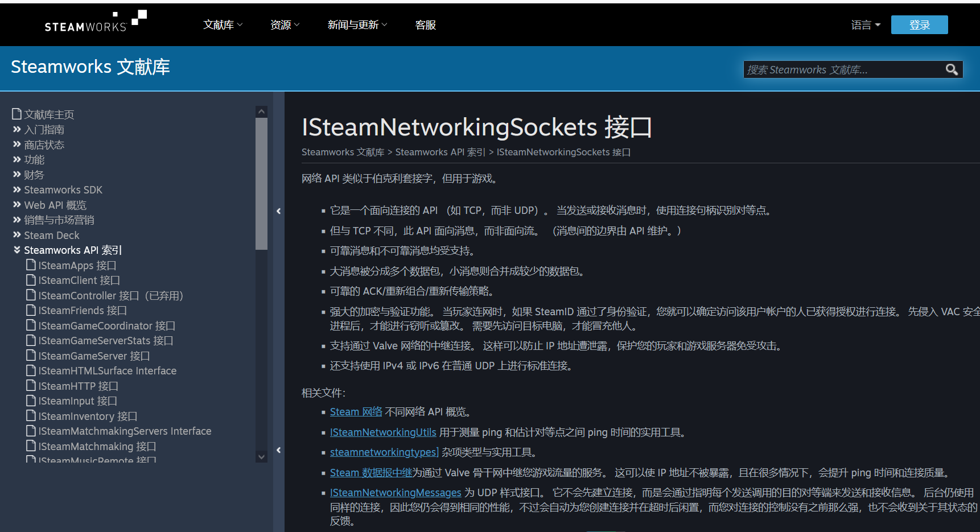980x532 pixels.
Task: Click the chevron icon beside 入门指南
Action: pyautogui.click(x=17, y=129)
